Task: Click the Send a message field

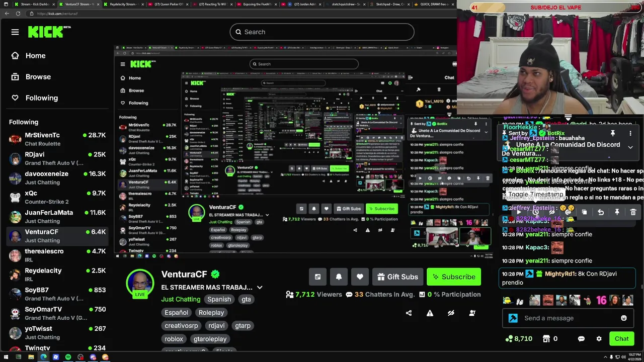Action: tap(569, 318)
